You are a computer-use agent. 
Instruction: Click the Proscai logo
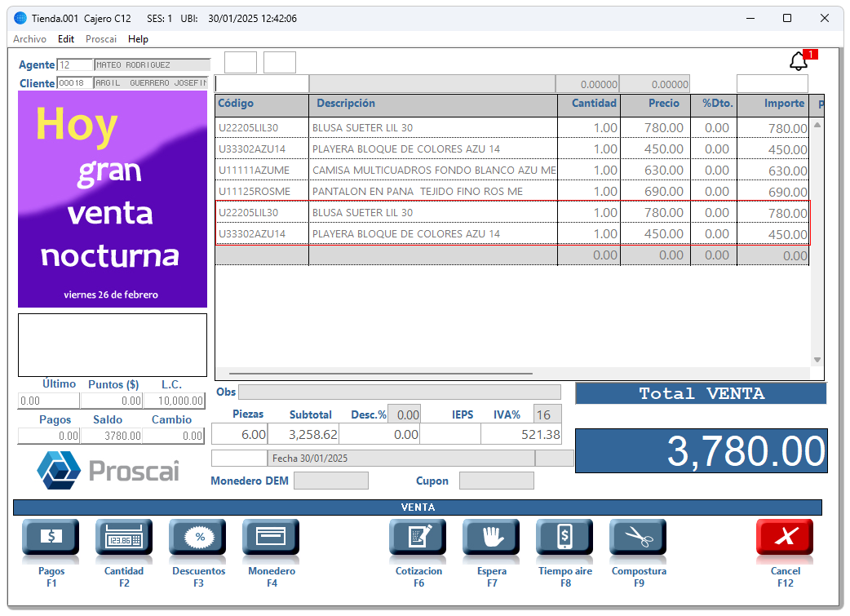pos(108,470)
